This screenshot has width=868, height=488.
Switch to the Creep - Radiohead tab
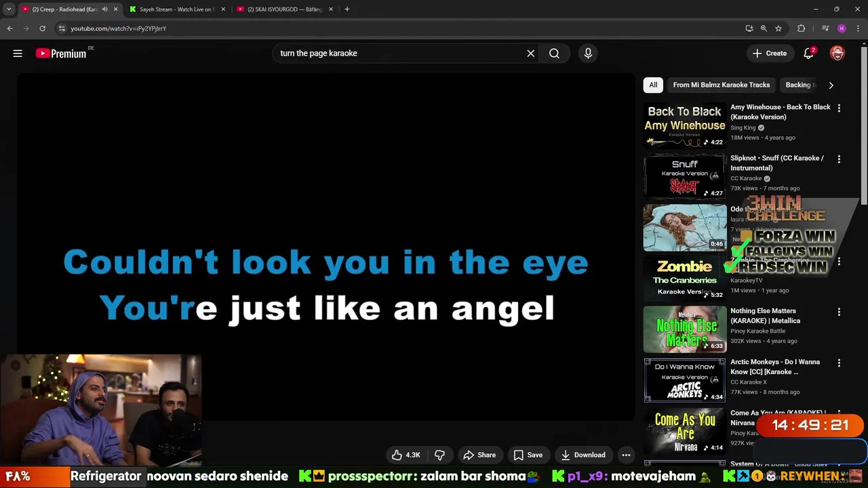point(64,9)
